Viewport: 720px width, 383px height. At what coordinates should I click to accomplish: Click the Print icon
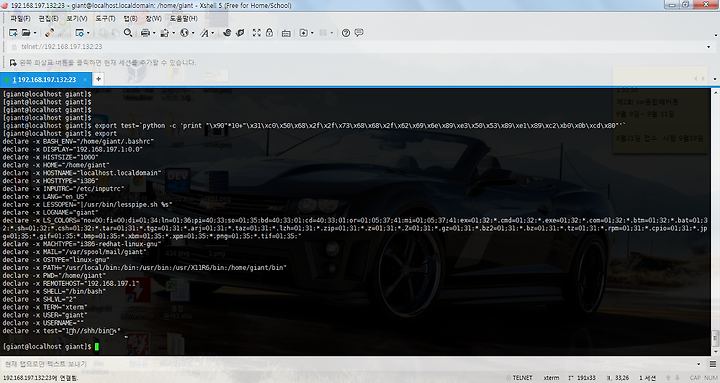click(145, 33)
